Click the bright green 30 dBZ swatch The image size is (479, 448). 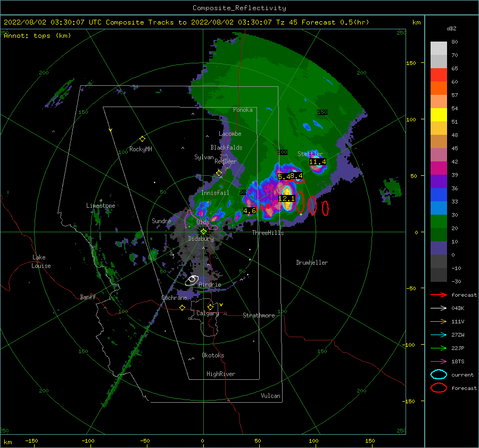pos(439,221)
